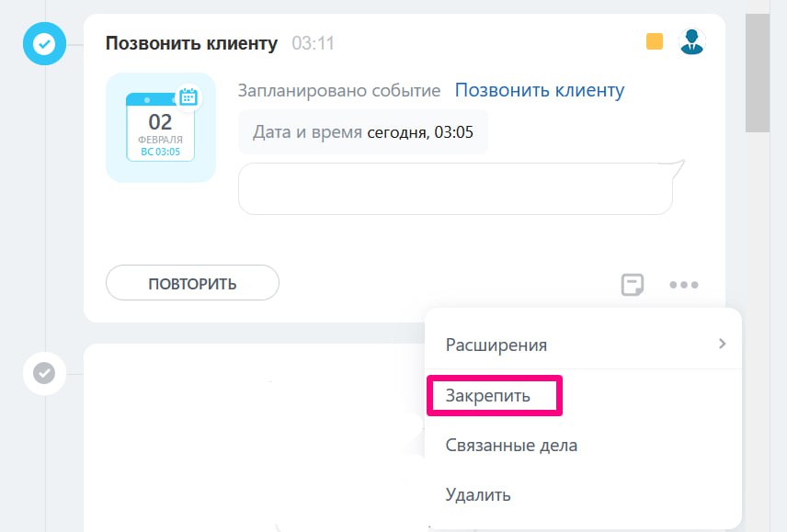This screenshot has width=787, height=532.
Task: Click the yellow color marker square
Action: (655, 41)
